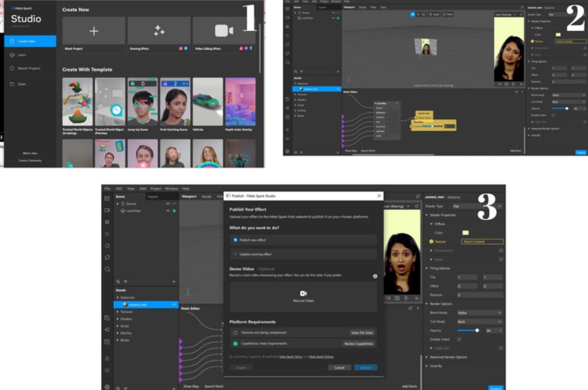Choose the Fruit Catching Game template thumbnail
This screenshot has height=390, width=588.
coord(175,101)
